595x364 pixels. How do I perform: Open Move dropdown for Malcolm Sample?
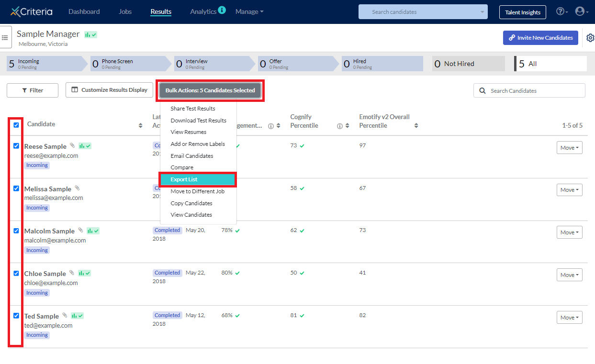coord(570,232)
